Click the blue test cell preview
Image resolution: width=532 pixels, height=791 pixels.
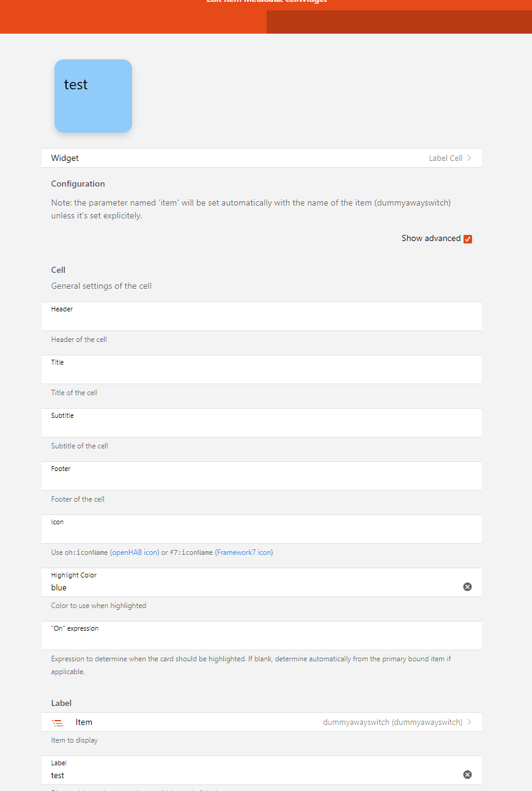click(x=93, y=96)
